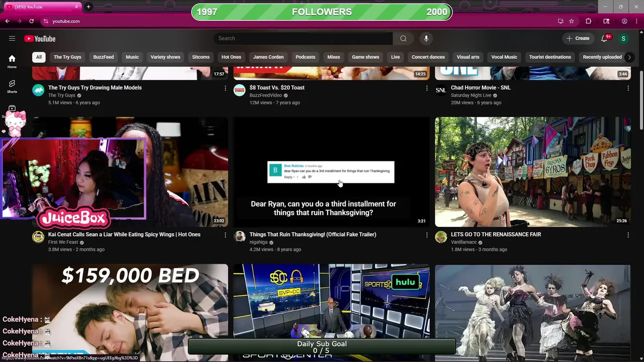
Task: Click the YouTube search field
Action: [303, 38]
